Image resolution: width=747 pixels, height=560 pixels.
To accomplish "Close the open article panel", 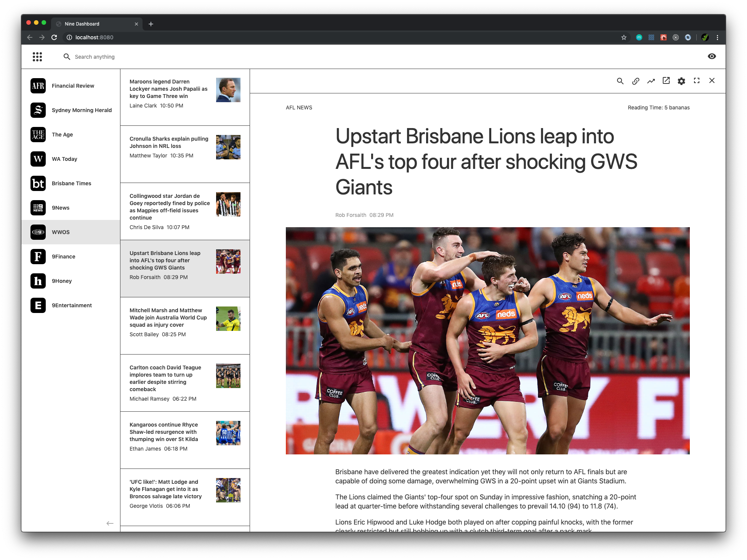I will (712, 81).
